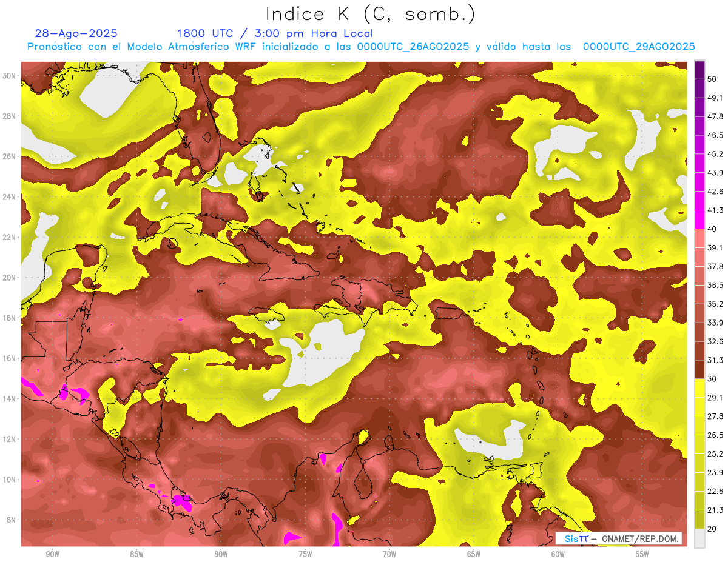Image resolution: width=728 pixels, height=562 pixels.
Task: Click the colorbar value 49.1
Action: coord(715,98)
